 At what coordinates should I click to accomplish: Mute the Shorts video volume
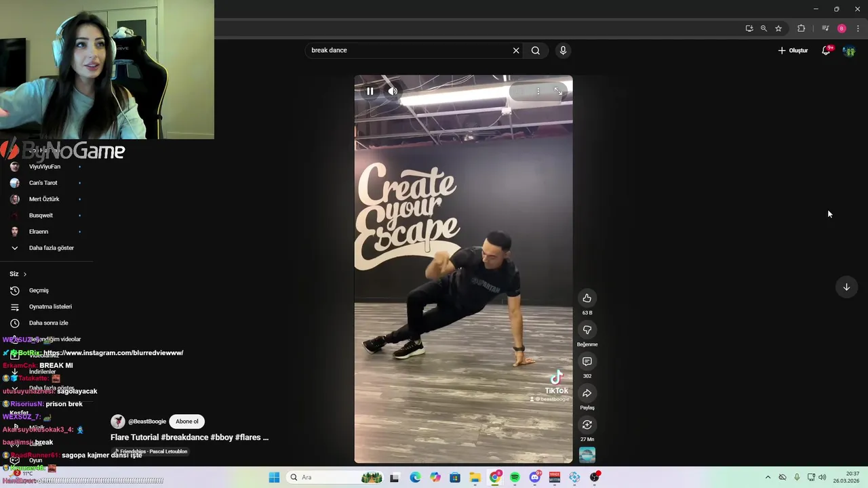pyautogui.click(x=393, y=91)
